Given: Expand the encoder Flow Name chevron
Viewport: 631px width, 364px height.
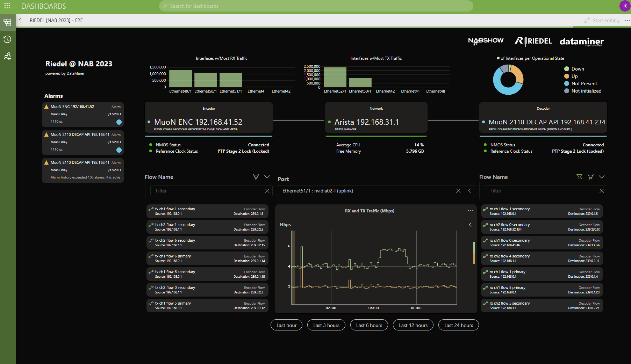Looking at the screenshot, I should click(267, 177).
